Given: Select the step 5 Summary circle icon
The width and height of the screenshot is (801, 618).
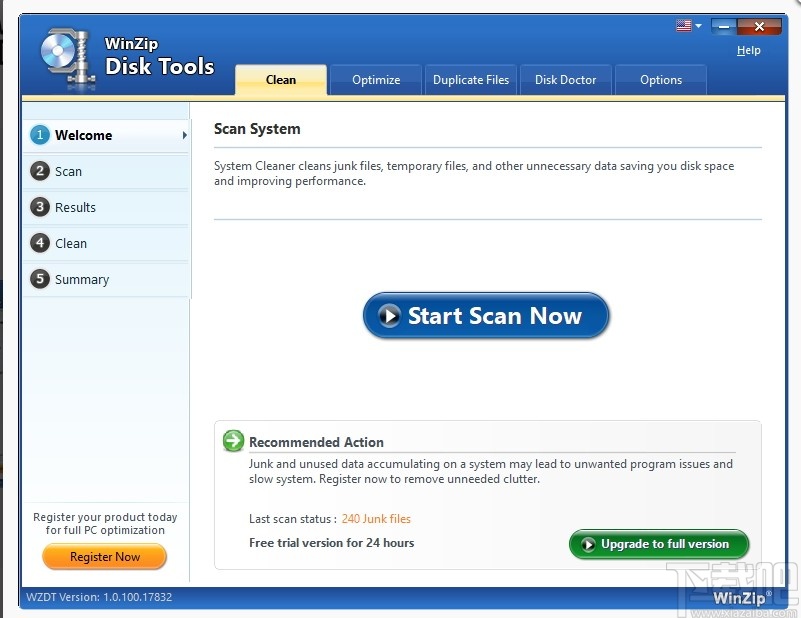Looking at the screenshot, I should 38,279.
